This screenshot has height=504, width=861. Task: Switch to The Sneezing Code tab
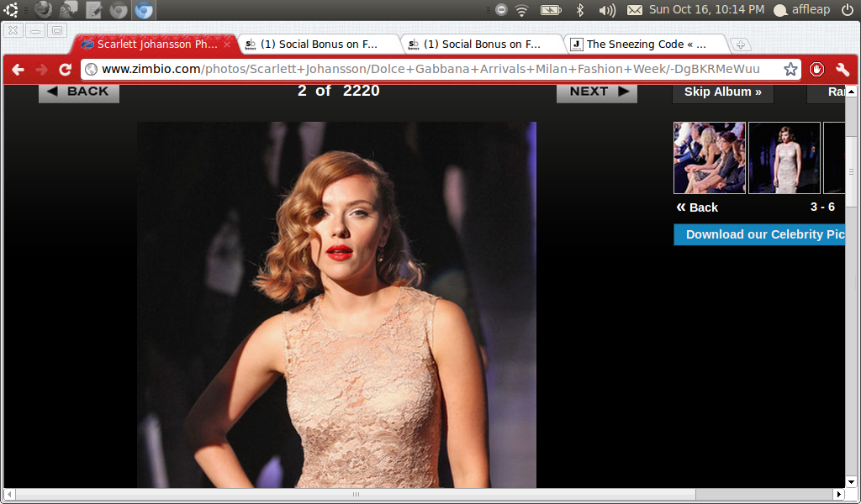coord(647,45)
